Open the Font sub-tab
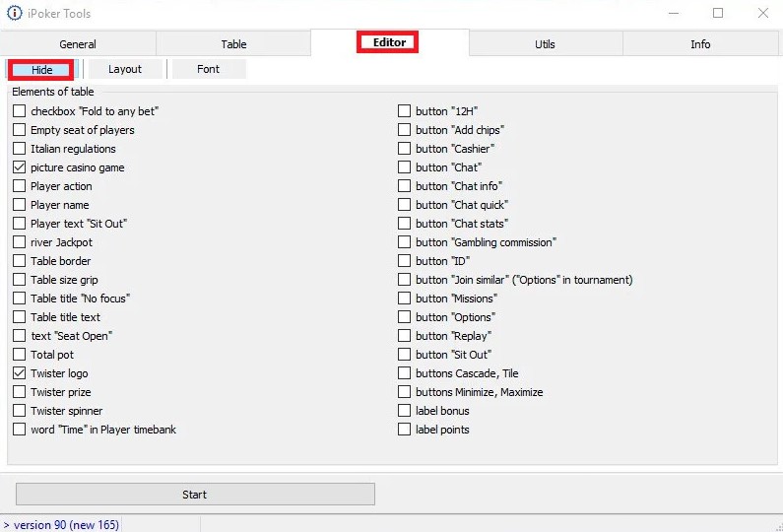The width and height of the screenshot is (783, 532). coord(208,69)
